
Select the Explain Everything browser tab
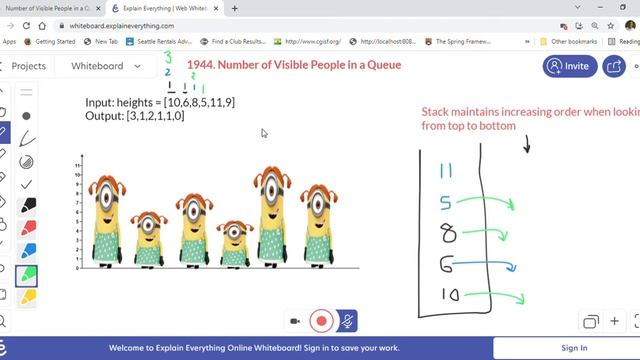[x=165, y=9]
